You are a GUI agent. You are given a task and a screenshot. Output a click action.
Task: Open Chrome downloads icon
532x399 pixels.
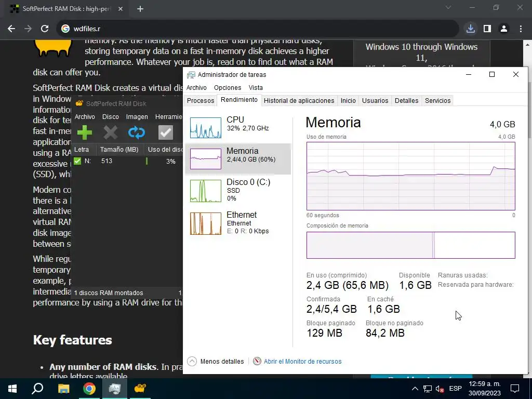(471, 29)
